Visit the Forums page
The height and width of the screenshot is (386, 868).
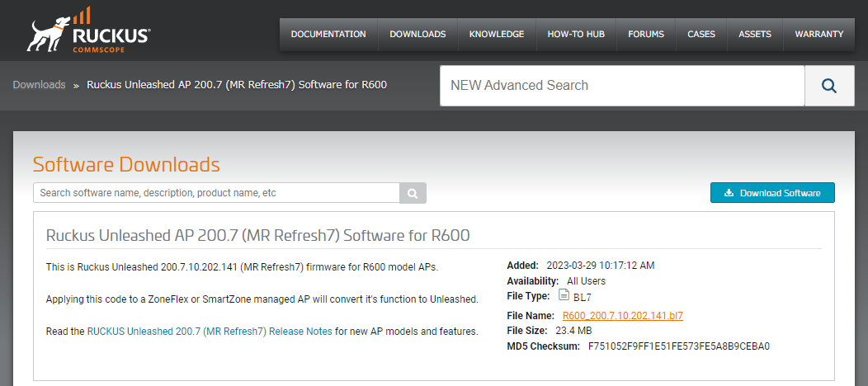tap(646, 35)
